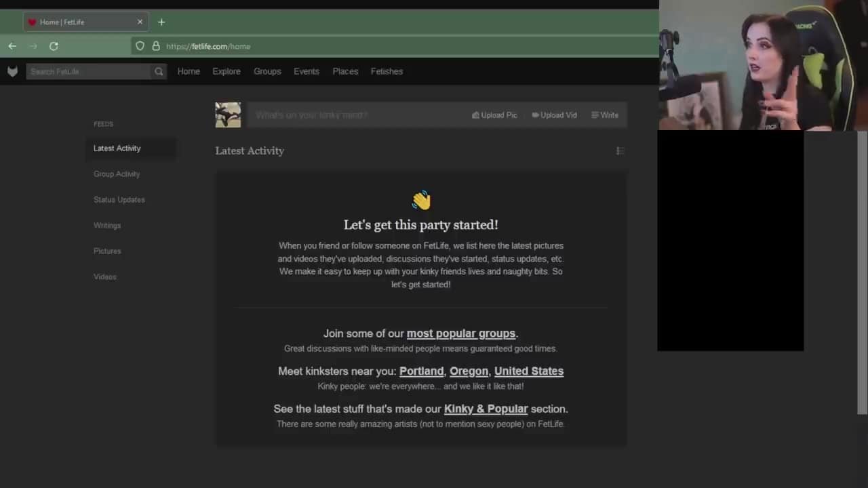Click the Portland link
This screenshot has height=488, width=868.
(x=421, y=371)
